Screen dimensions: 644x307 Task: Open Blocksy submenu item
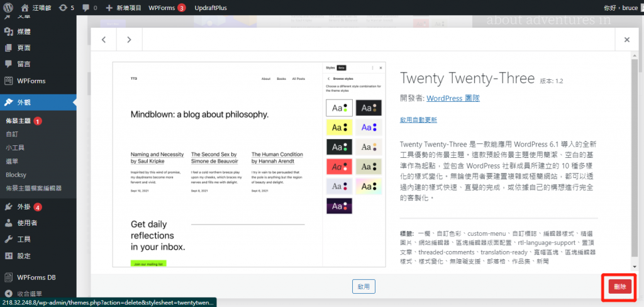tap(16, 175)
